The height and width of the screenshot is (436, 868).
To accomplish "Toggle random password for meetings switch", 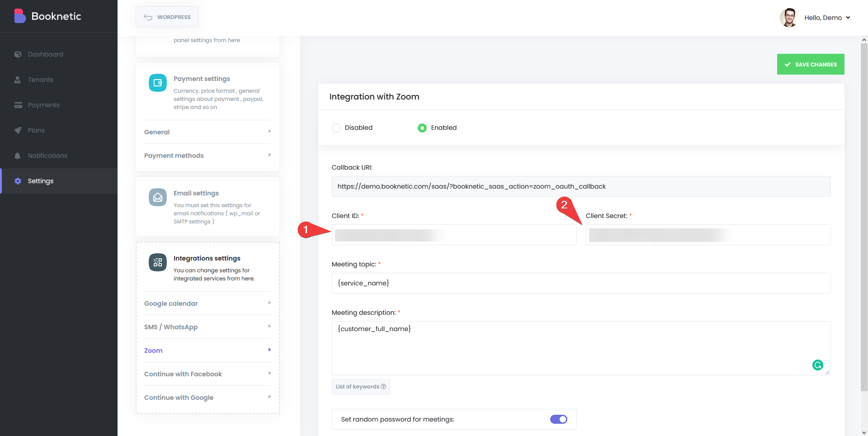I will [559, 419].
